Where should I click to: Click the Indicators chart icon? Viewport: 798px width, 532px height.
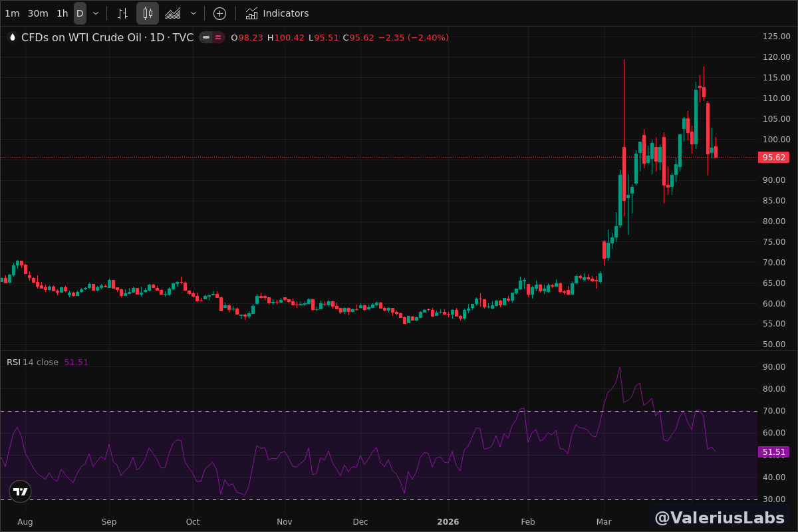click(x=251, y=13)
